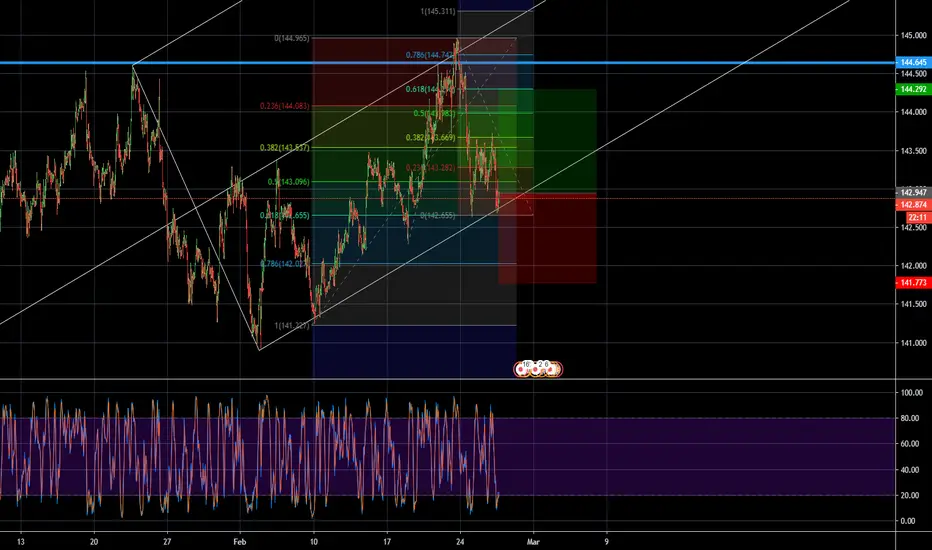
Task: Select the 1(141.227) Fibonacci level label
Action: tap(292, 325)
